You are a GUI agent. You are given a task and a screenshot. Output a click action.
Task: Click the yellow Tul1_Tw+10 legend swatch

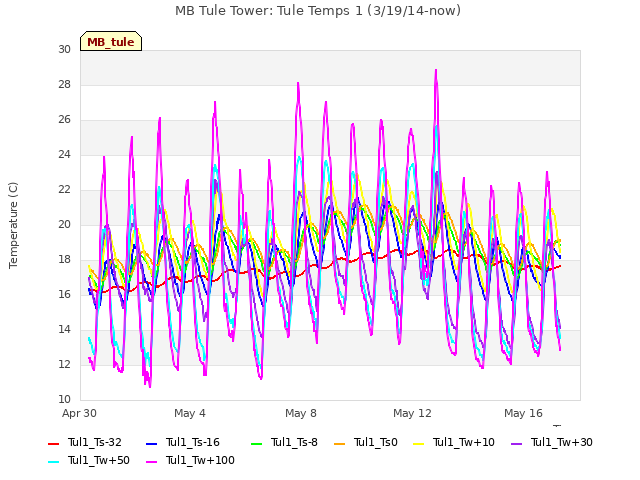tap(418, 443)
